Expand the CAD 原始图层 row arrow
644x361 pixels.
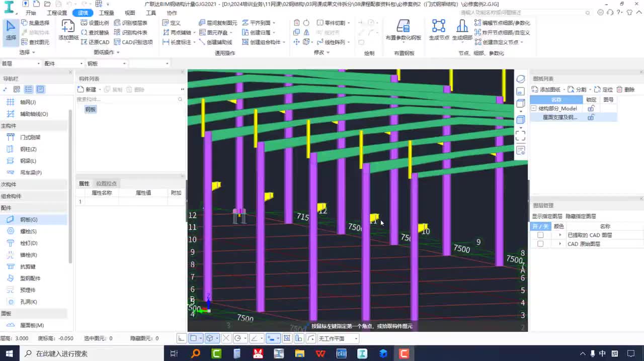pyautogui.click(x=560, y=244)
